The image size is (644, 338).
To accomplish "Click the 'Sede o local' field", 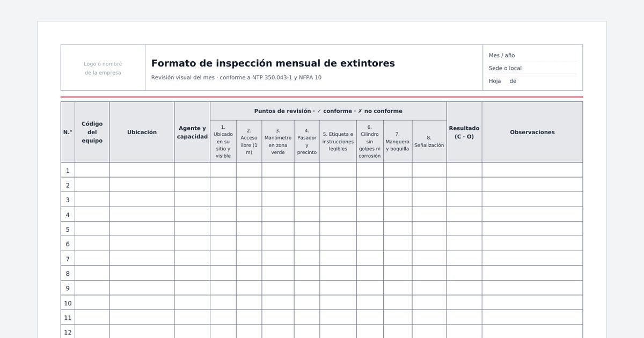I will click(x=532, y=68).
